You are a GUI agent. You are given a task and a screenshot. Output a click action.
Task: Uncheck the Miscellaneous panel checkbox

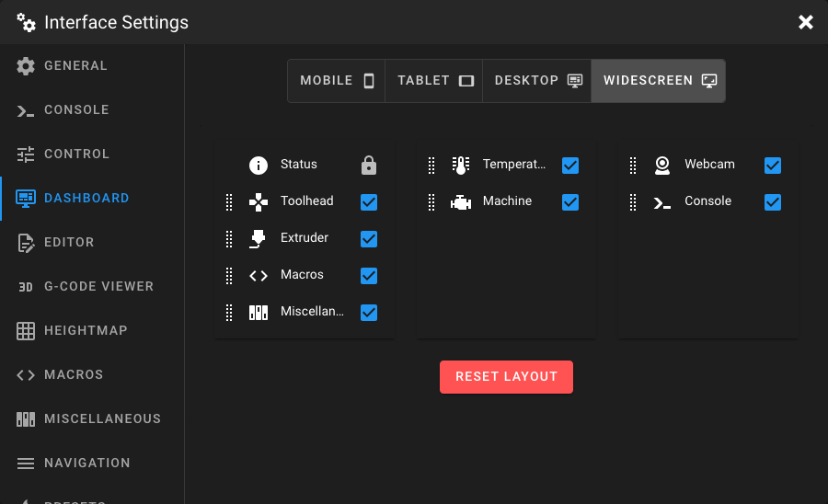369,313
